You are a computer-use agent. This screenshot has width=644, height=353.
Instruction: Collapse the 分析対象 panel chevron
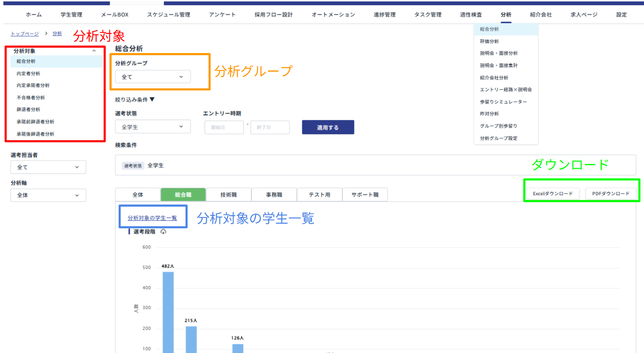(x=94, y=51)
